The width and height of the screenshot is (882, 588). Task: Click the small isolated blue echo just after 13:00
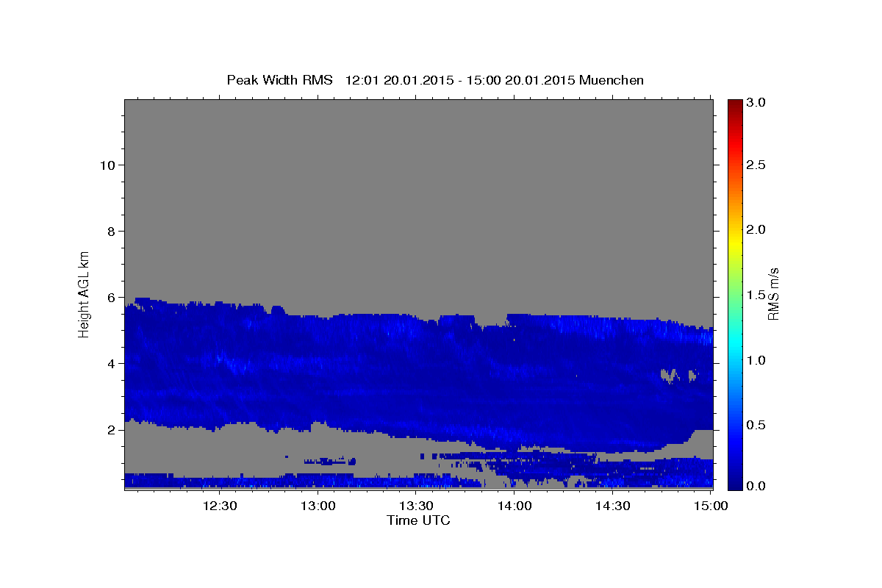coord(329,461)
